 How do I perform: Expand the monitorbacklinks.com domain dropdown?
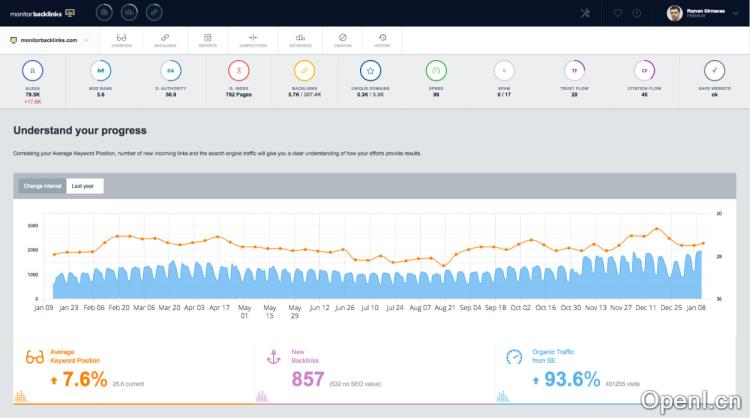(x=50, y=40)
